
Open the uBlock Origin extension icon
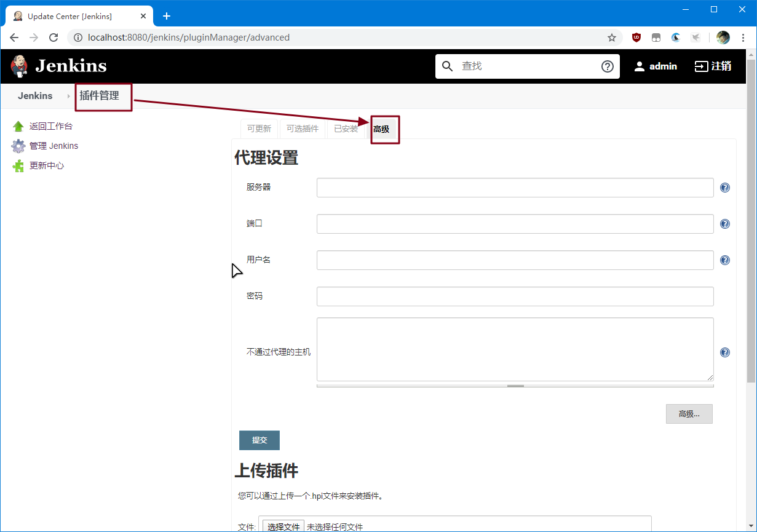coord(636,38)
